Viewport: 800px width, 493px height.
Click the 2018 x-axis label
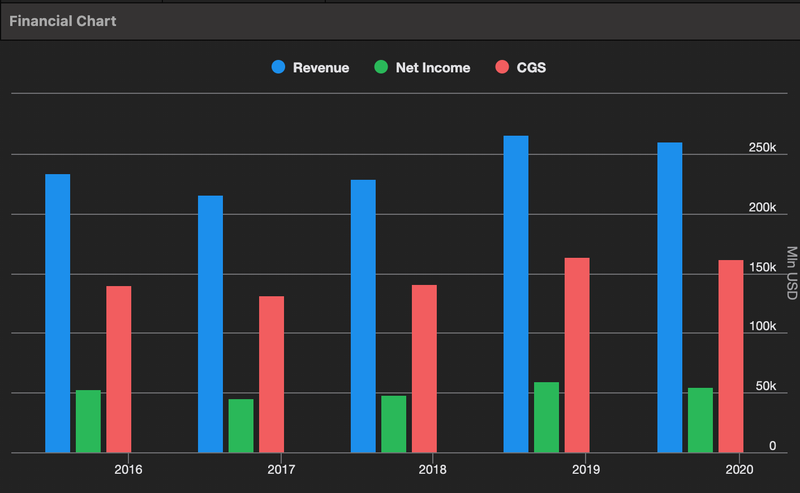click(433, 470)
